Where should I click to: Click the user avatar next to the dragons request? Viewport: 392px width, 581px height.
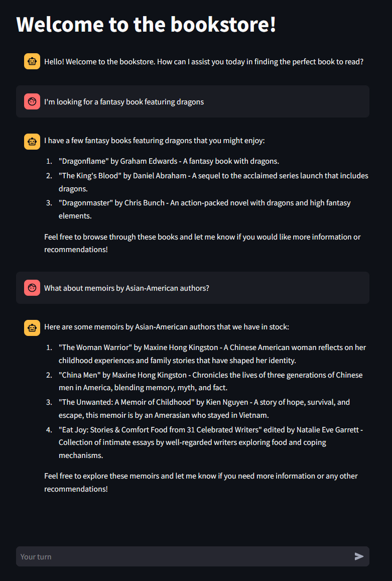pos(32,101)
